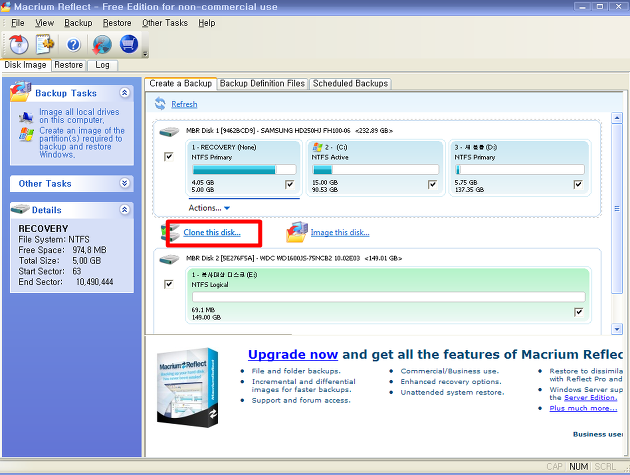The width and height of the screenshot is (630, 475).
Task: Select MBR Disk 2 drive icon
Action: coord(169,260)
